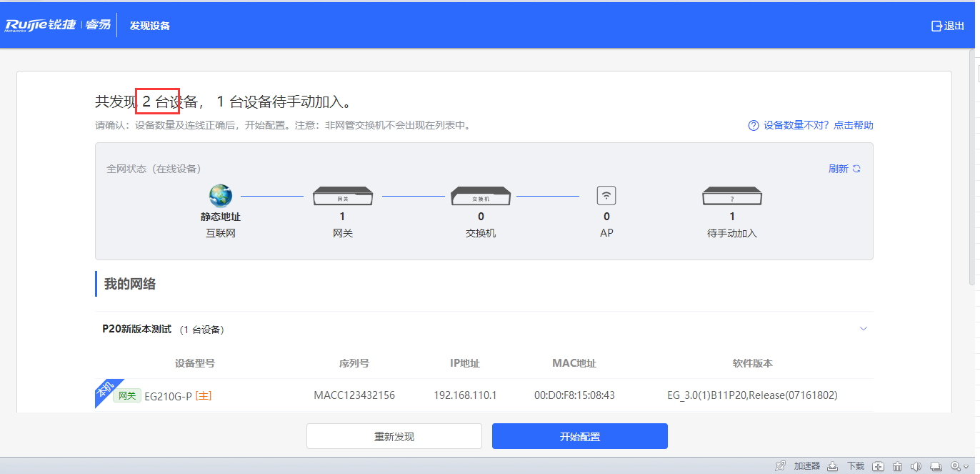Click the internet globe icon
Image resolution: width=980 pixels, height=474 pixels.
pyautogui.click(x=220, y=194)
